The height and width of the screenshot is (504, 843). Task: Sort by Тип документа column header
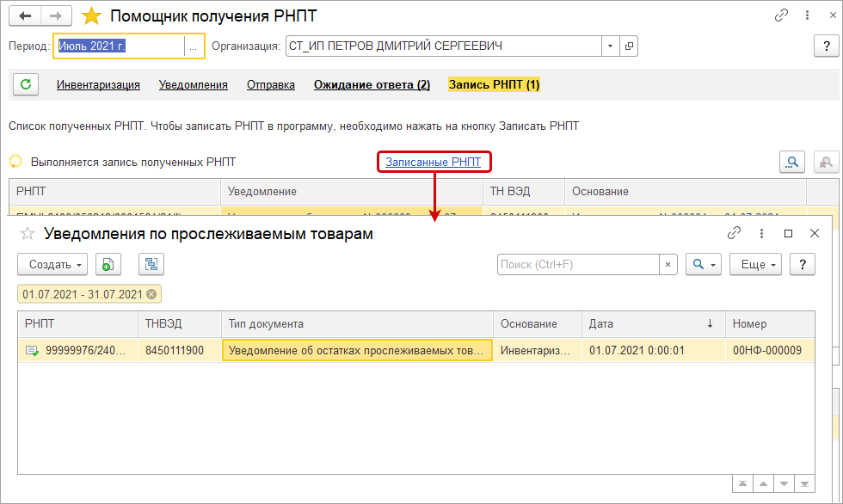point(358,324)
